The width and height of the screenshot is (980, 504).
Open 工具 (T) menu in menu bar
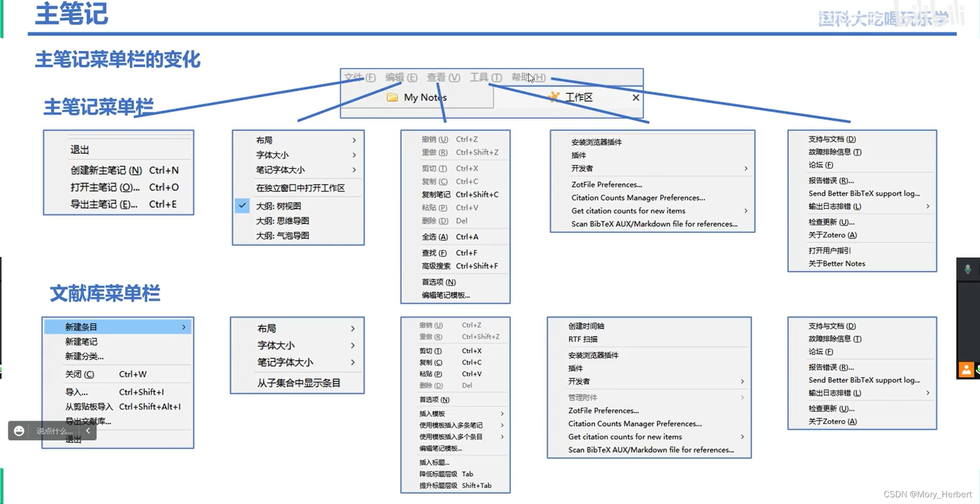(486, 77)
